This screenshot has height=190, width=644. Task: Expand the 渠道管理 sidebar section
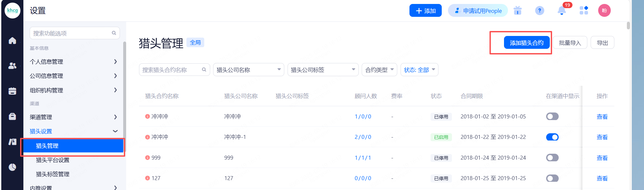[73, 117]
